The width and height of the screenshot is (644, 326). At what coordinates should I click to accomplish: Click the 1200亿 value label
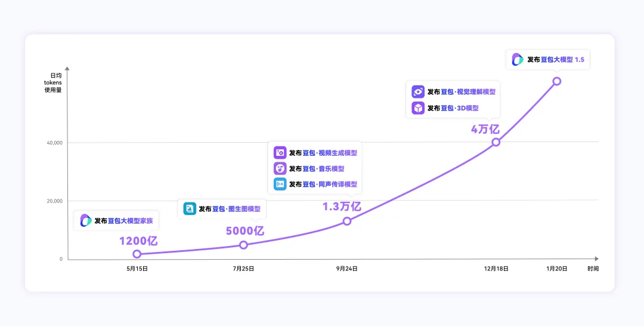[138, 241]
